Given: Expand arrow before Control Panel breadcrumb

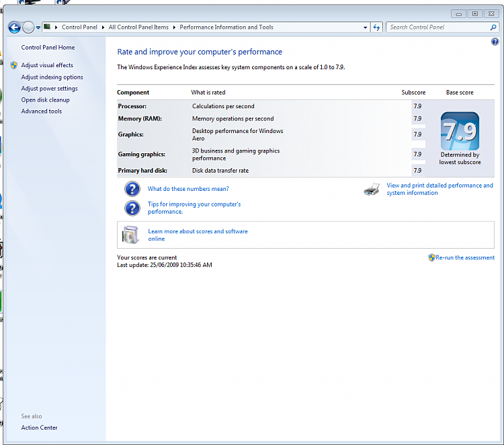Looking at the screenshot, I should 56,28.
